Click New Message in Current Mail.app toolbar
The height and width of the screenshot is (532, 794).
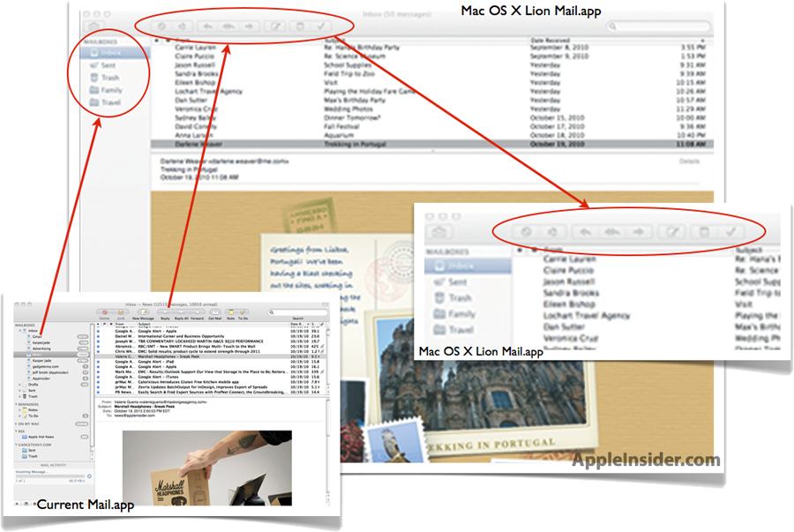point(143,312)
